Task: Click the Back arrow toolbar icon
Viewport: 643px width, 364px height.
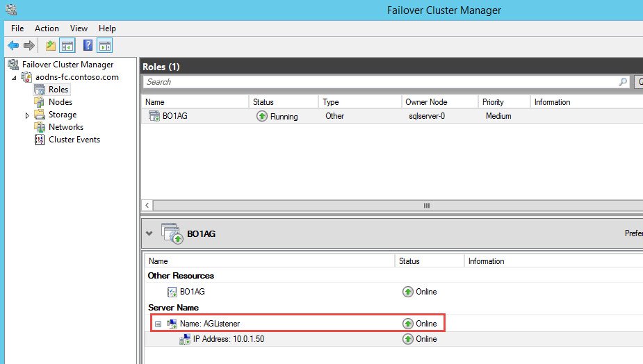Action: pos(13,46)
